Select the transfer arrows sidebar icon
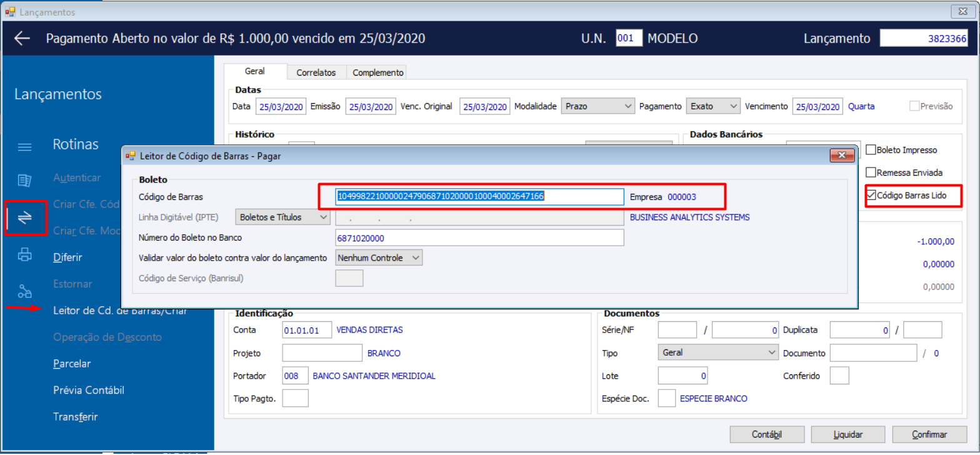 click(25, 217)
